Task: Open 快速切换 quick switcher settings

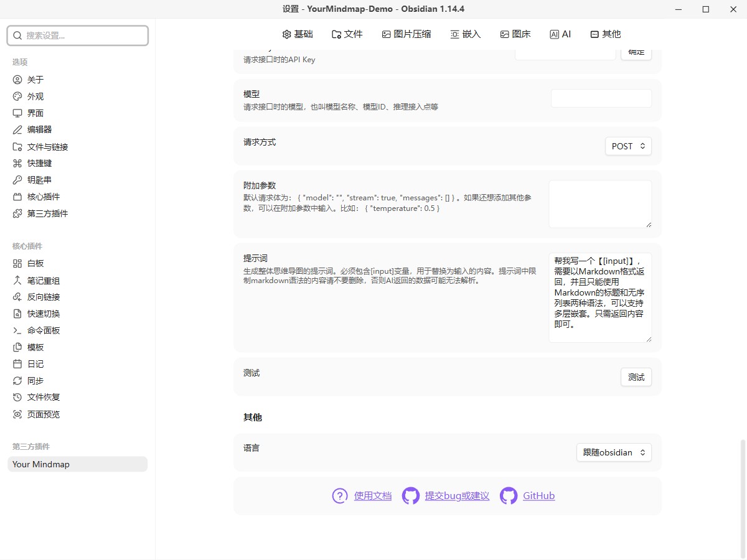Action: [77, 314]
